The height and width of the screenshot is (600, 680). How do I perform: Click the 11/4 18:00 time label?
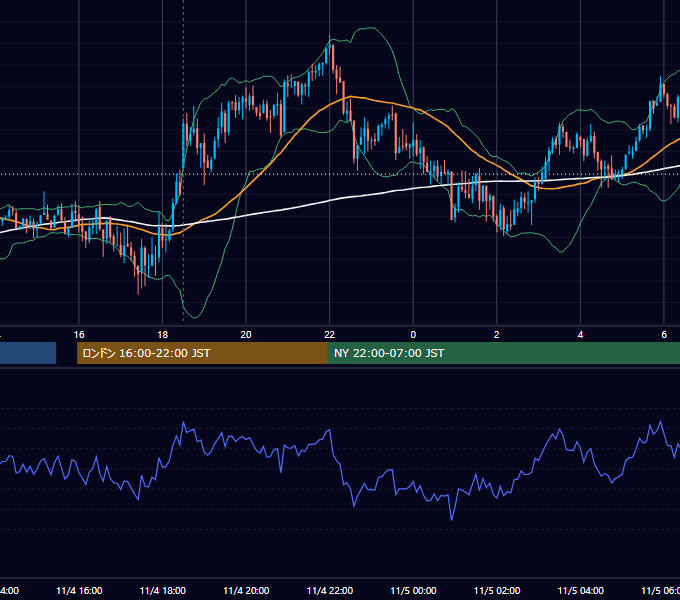point(163,590)
